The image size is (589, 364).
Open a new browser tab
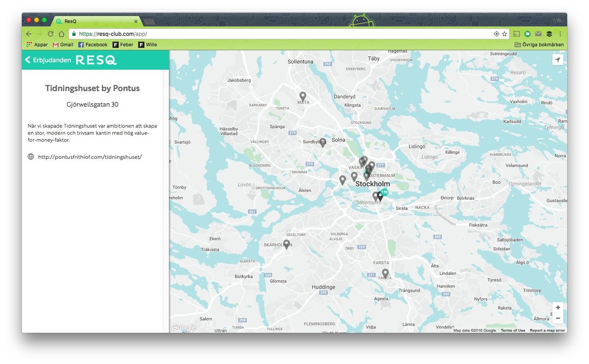pyautogui.click(x=149, y=22)
